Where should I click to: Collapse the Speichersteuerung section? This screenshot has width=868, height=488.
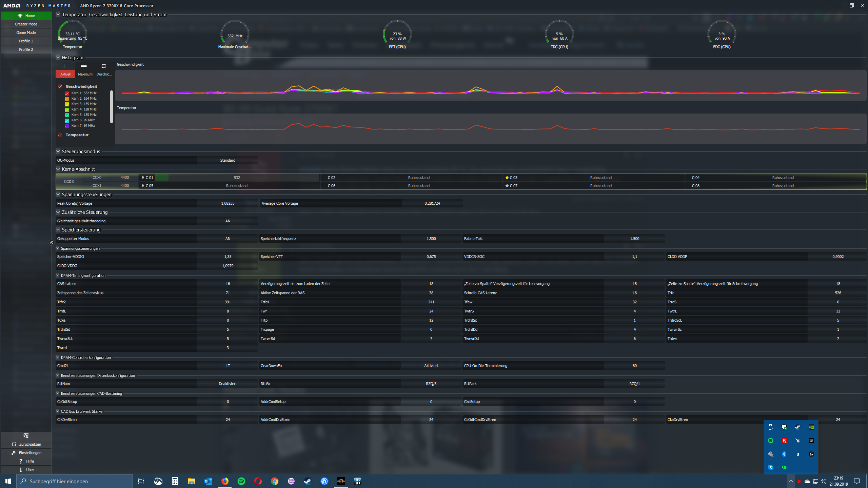tap(58, 230)
